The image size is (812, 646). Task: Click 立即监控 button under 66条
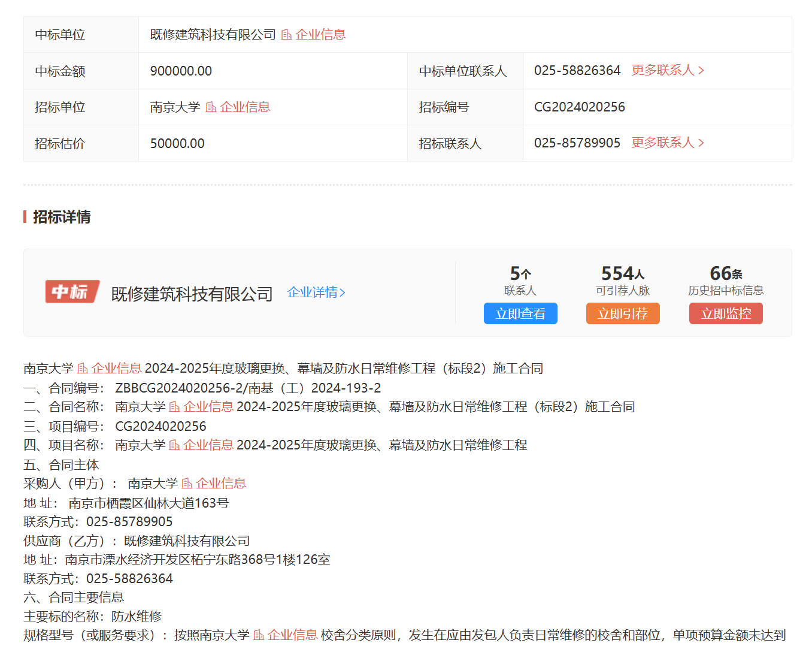point(726,313)
